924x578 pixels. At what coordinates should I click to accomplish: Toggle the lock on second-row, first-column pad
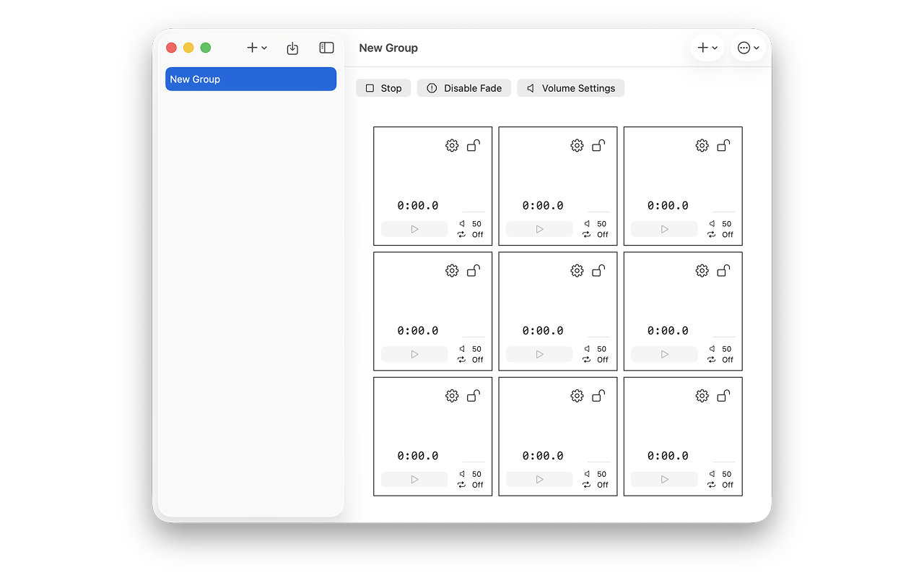(474, 270)
